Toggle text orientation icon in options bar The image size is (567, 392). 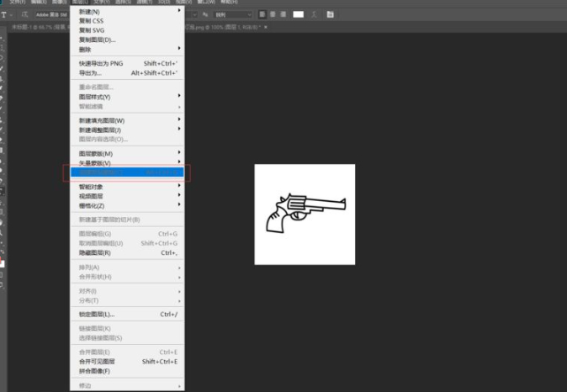[24, 14]
